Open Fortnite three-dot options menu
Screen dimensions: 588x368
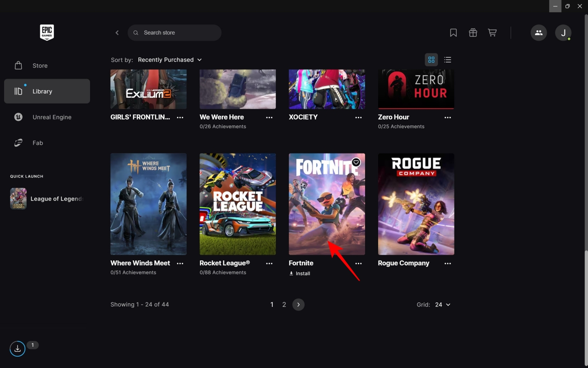[358, 263]
